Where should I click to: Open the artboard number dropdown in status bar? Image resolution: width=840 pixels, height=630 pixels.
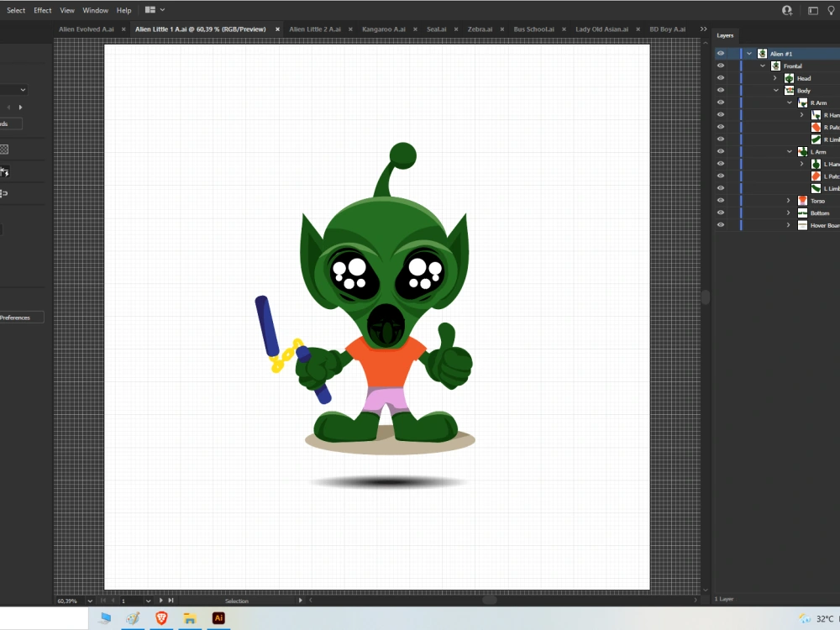(148, 601)
